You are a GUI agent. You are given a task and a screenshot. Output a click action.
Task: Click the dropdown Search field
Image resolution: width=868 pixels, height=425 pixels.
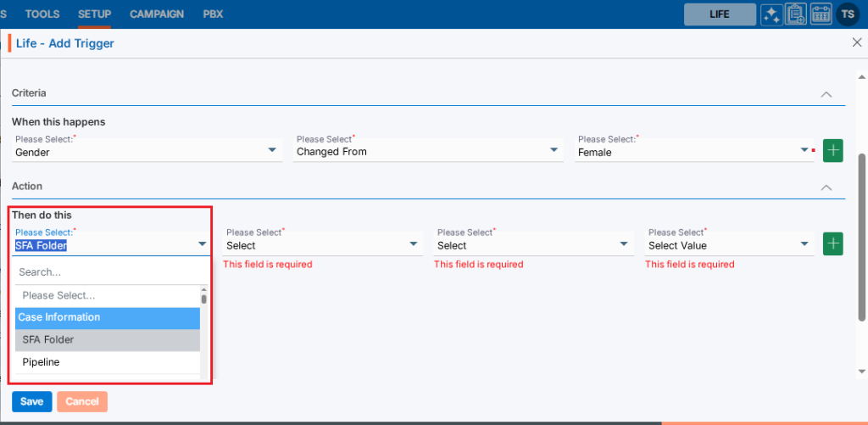pyautogui.click(x=108, y=272)
